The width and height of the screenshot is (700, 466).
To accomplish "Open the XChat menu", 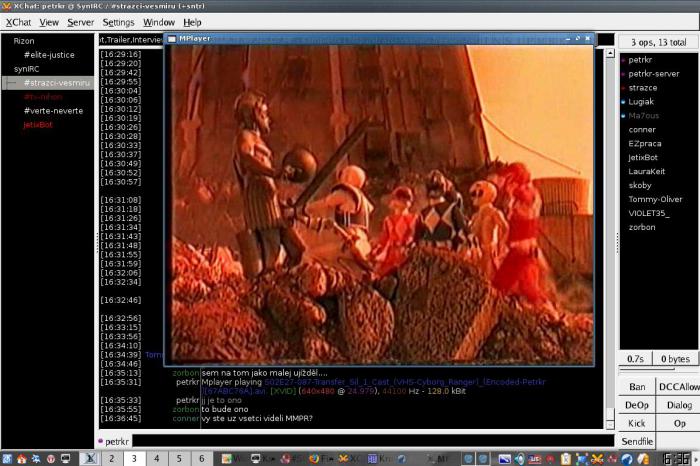I will pyautogui.click(x=18, y=22).
